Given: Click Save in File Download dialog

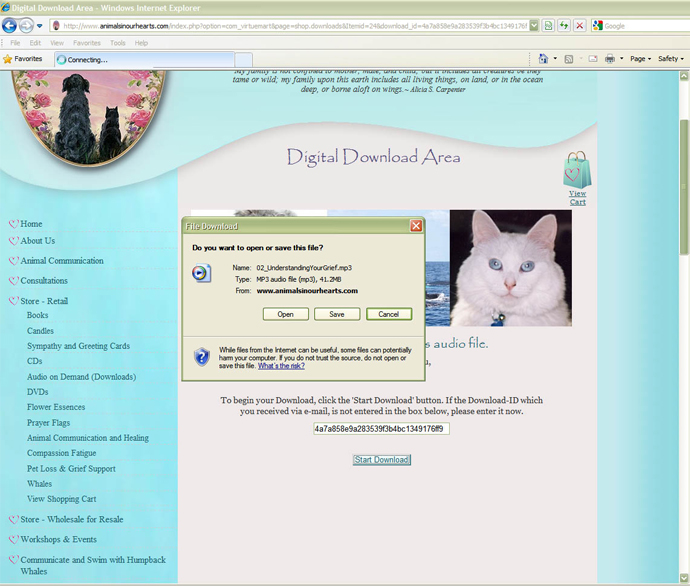Looking at the screenshot, I should click(x=337, y=314).
